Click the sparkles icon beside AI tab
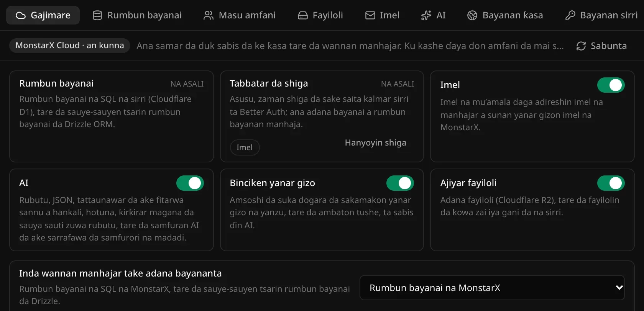The height and width of the screenshot is (311, 644). 426,15
